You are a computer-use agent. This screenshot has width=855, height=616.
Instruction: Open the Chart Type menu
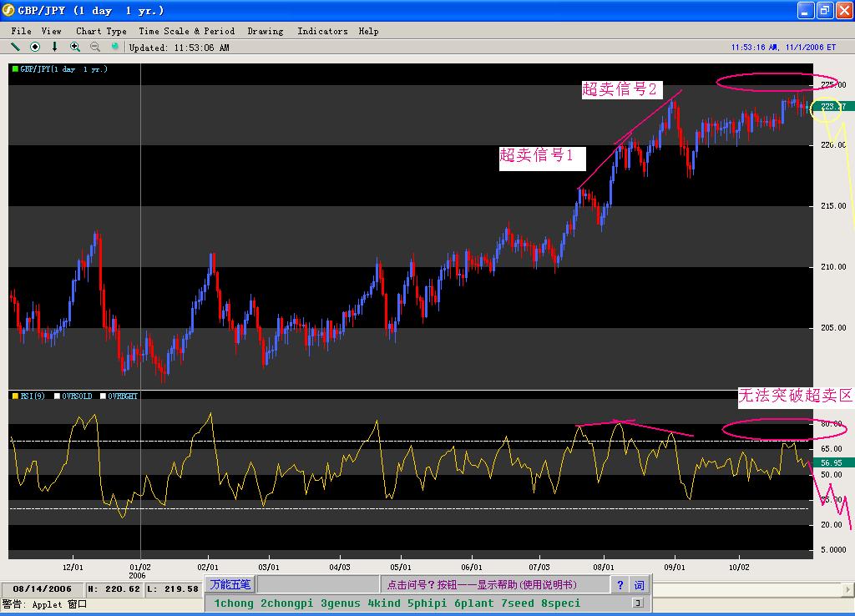click(101, 31)
